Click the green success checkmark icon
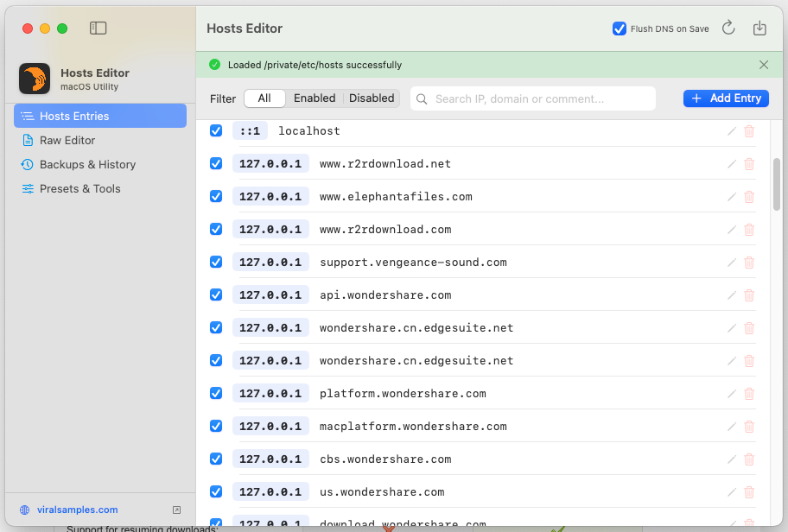The width and height of the screenshot is (788, 532). (x=214, y=65)
